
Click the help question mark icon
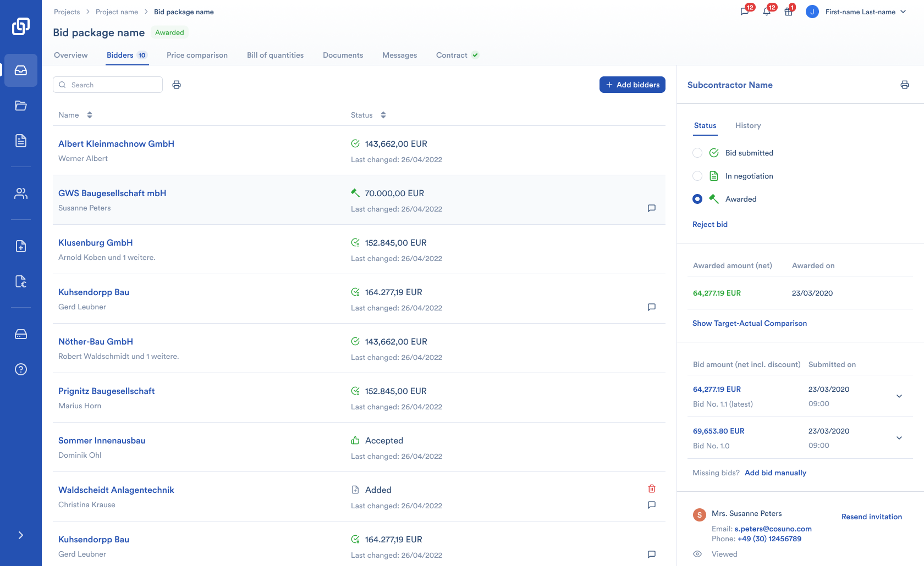click(21, 369)
